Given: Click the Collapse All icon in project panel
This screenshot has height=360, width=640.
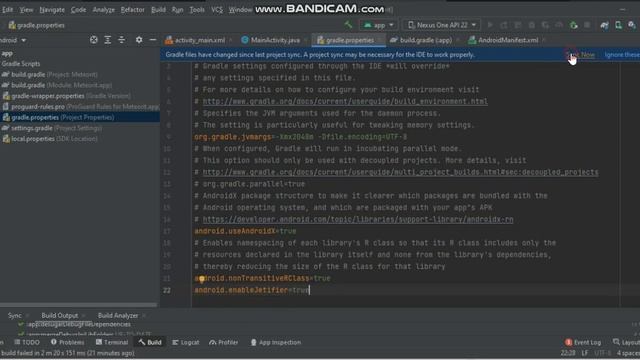Looking at the screenshot, I should (122, 40).
